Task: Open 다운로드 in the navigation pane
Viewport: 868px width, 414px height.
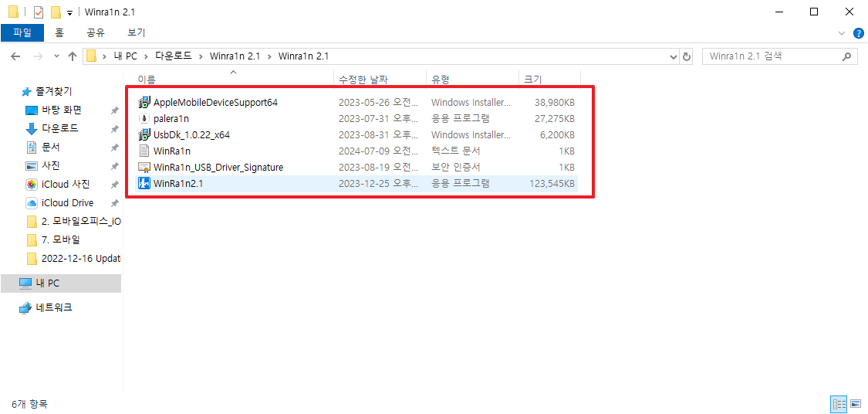Action: [59, 128]
